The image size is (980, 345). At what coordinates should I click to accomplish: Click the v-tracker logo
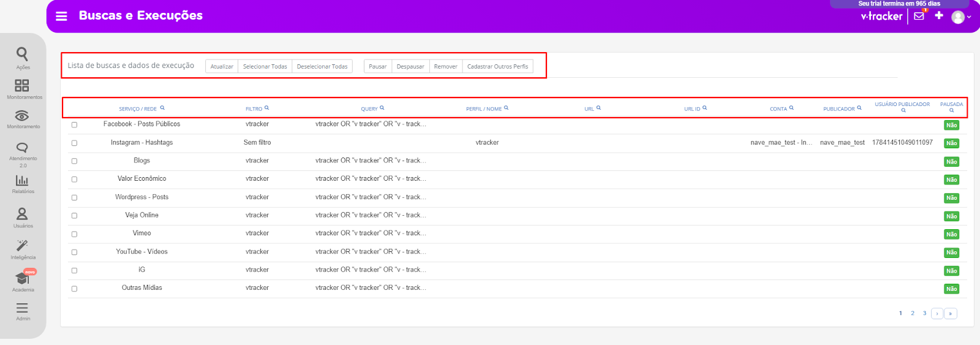pos(881,17)
